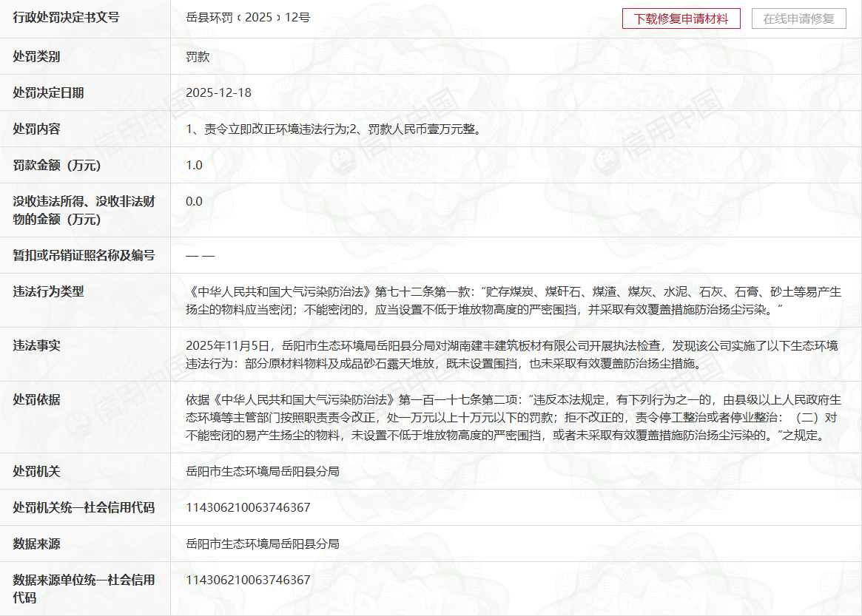Click the decision number 岳县环罚〔2025〕12号
This screenshot has height=616, width=862.
(248, 18)
